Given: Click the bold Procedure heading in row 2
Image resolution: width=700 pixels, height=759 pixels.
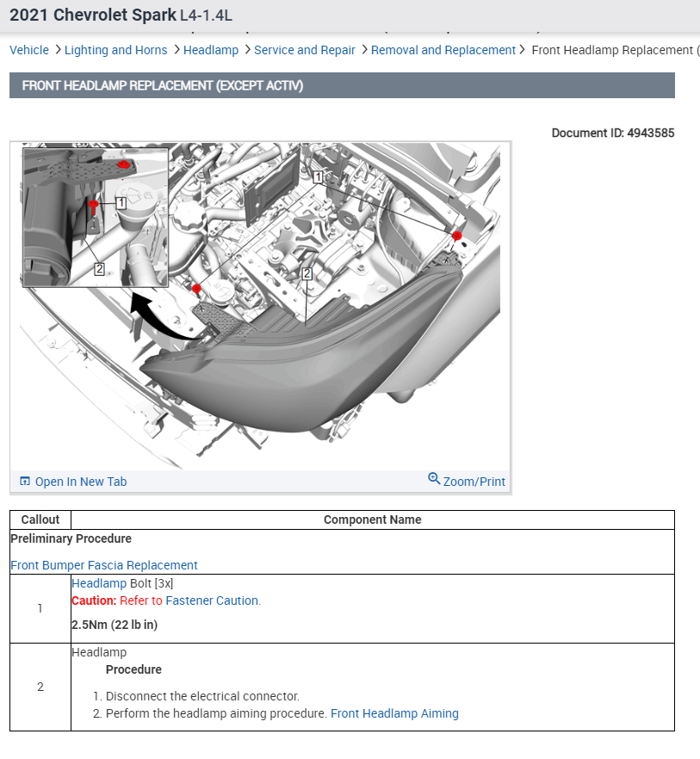Looking at the screenshot, I should point(133,670).
